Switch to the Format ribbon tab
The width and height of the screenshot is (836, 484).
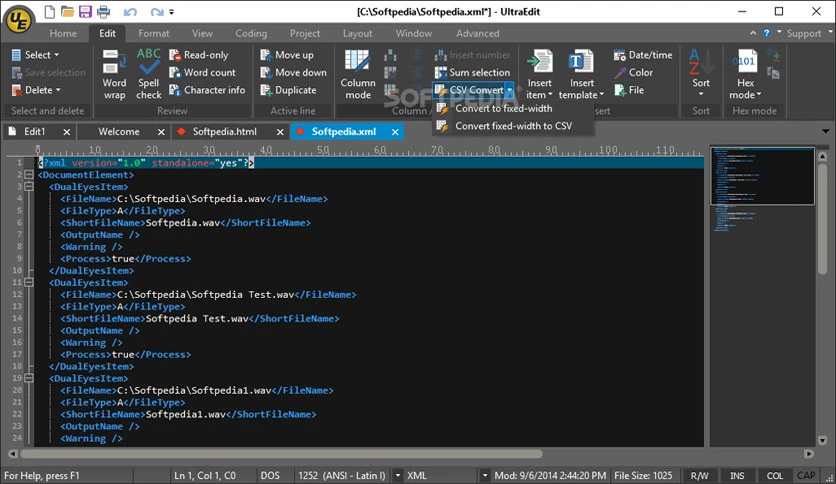[x=154, y=33]
